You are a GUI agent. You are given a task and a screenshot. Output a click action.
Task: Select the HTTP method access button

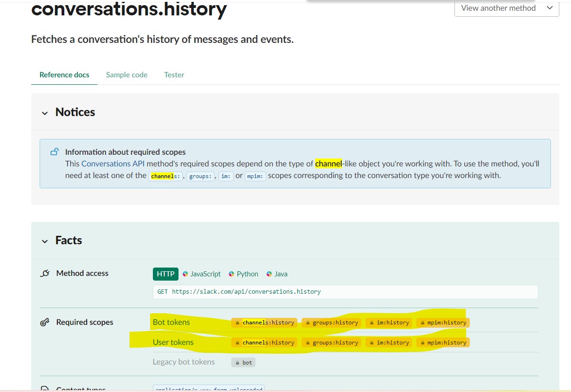(x=165, y=274)
